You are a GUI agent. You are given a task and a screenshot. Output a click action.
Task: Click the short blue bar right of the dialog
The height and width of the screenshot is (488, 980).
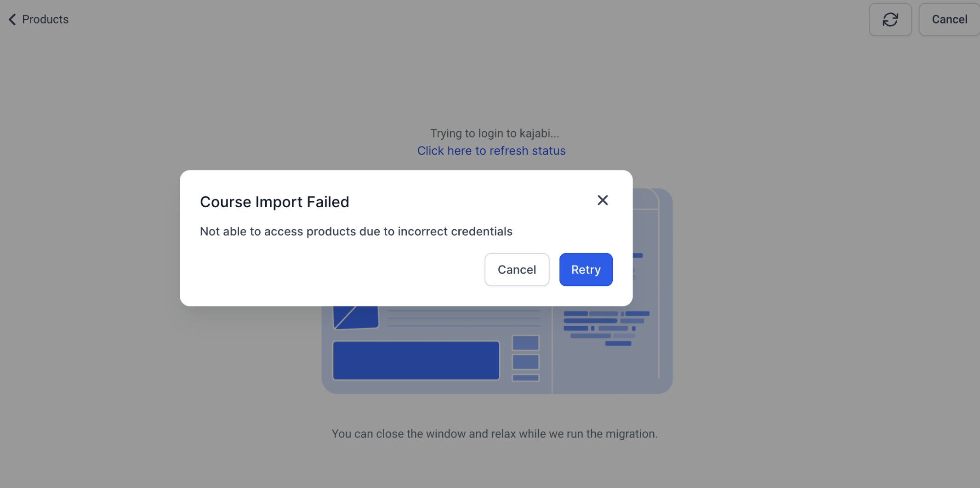click(x=638, y=255)
